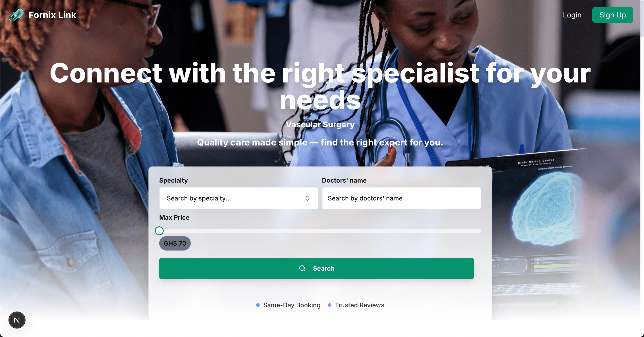The height and width of the screenshot is (337, 644).
Task: Open the Specialty search dropdown
Action: [x=239, y=198]
